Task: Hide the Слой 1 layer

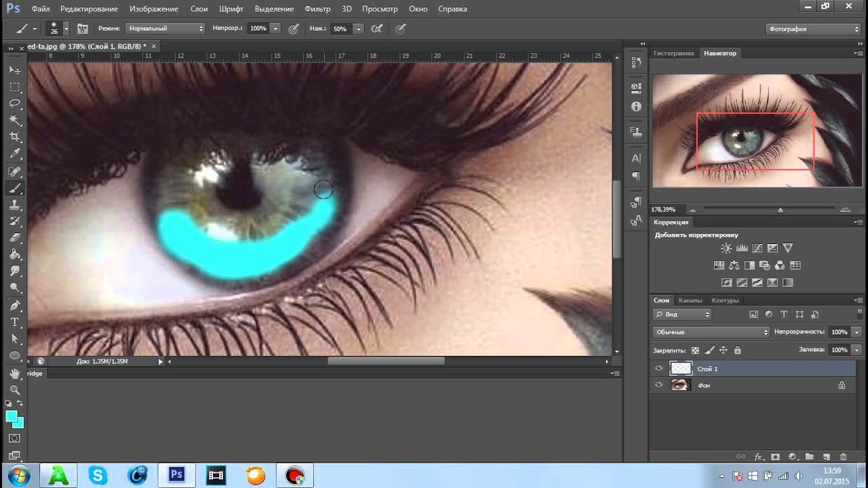Action: tap(658, 368)
